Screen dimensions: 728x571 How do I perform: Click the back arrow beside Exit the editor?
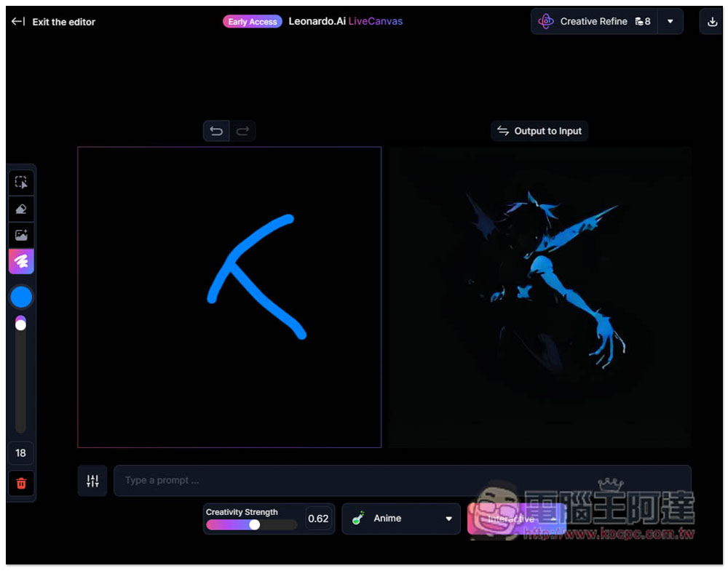tap(17, 22)
